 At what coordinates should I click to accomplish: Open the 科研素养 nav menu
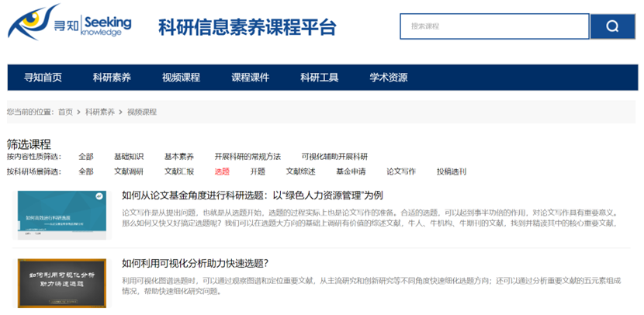point(112,78)
